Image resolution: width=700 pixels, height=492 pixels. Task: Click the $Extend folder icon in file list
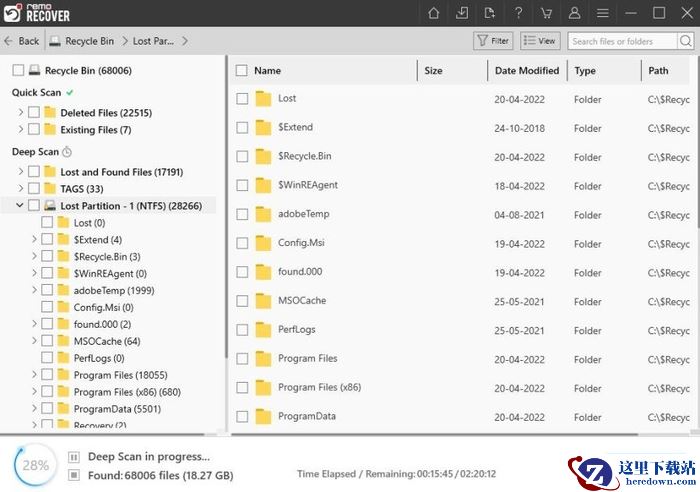coord(263,128)
